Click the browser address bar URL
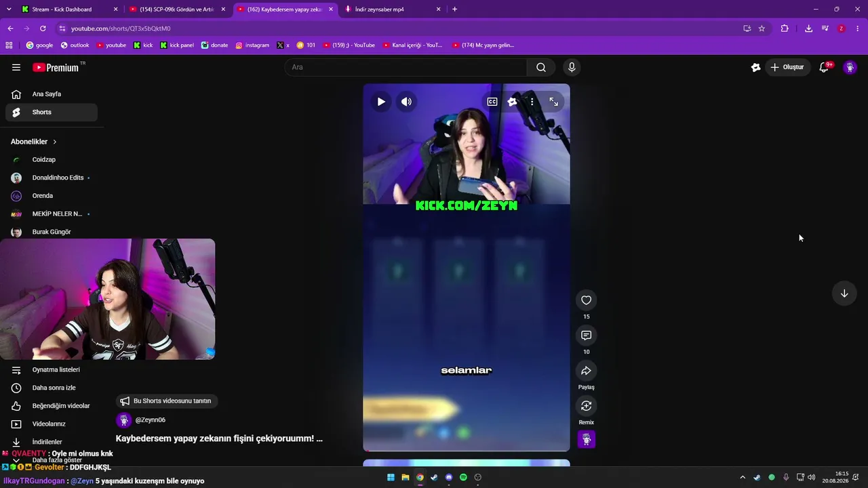868x488 pixels. (121, 28)
